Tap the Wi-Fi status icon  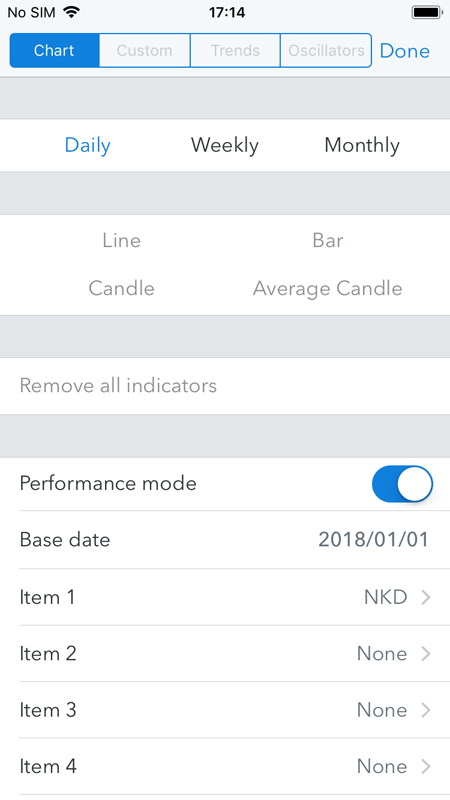click(71, 12)
